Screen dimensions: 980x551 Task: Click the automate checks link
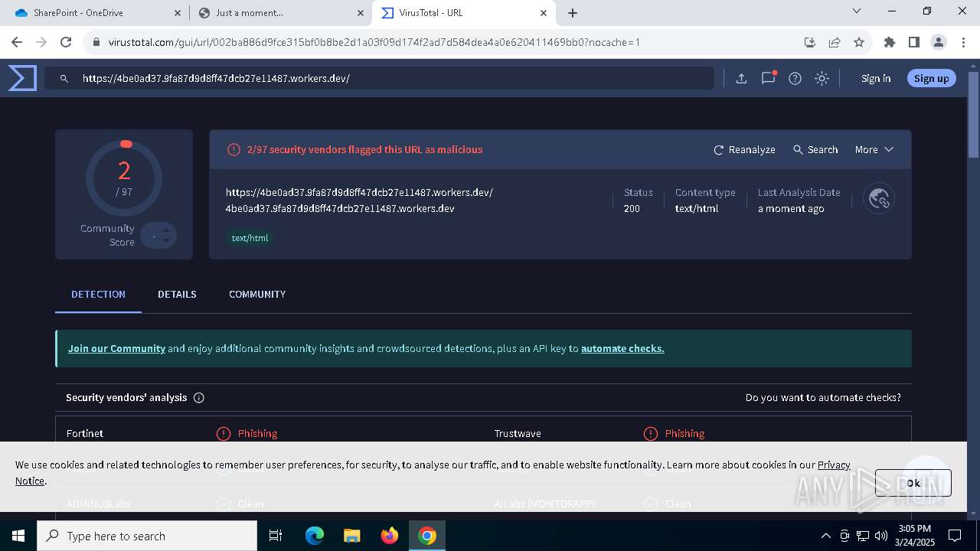click(622, 349)
